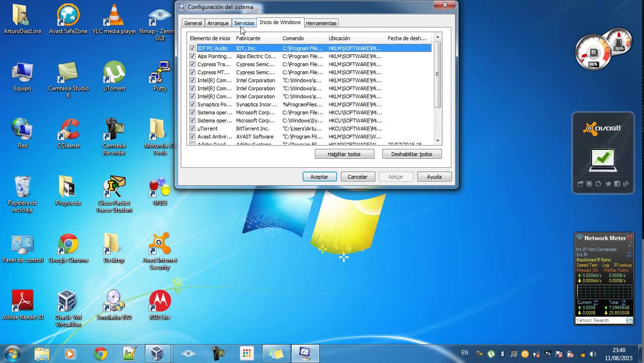644x363 pixels.
Task: Select the Camtasia Studio 6 desktop icon
Action: click(68, 79)
